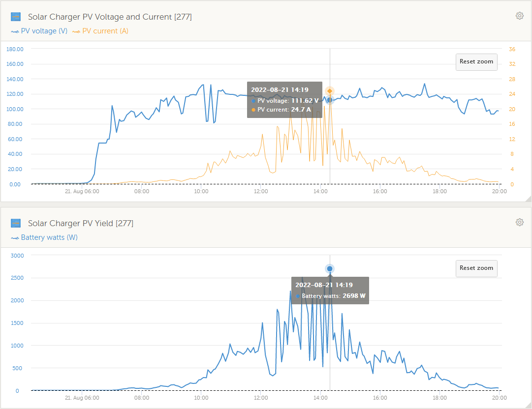Click the solar charger icon beside PV Voltage title
532x409 pixels.
16,17
